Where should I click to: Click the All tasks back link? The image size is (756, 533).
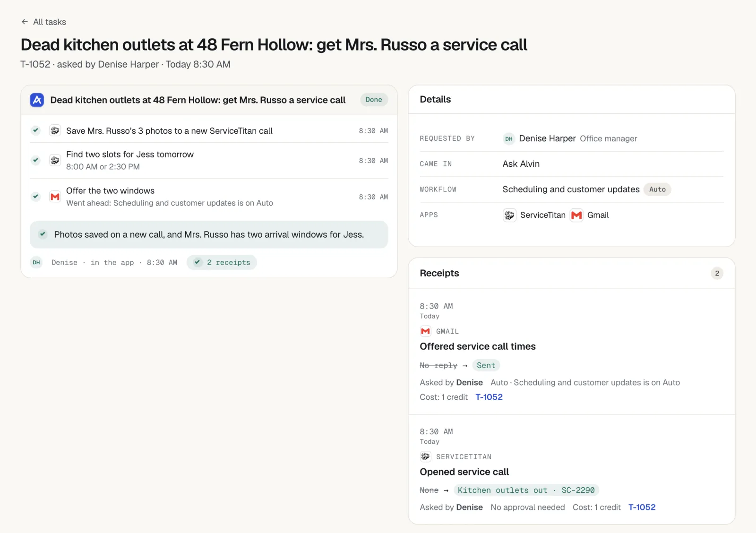click(43, 22)
